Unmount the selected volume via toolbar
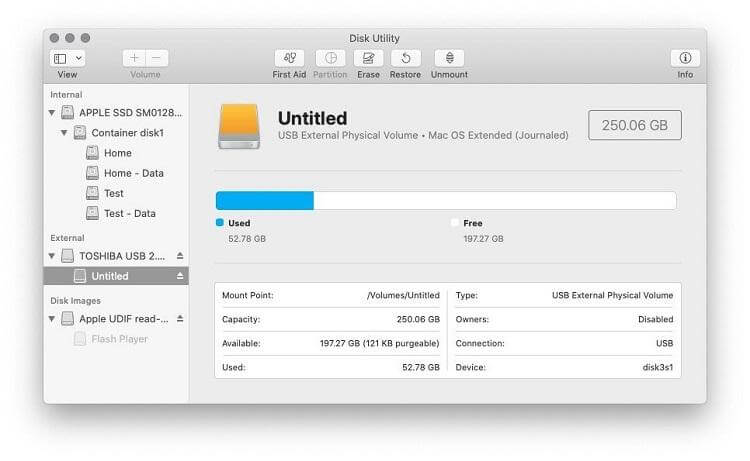750x461 pixels. tap(449, 59)
